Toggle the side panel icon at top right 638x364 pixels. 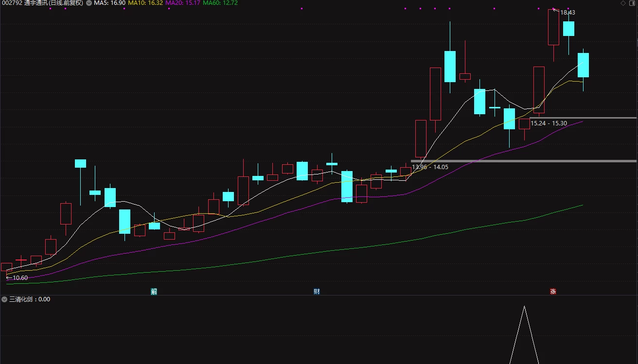[x=632, y=3]
